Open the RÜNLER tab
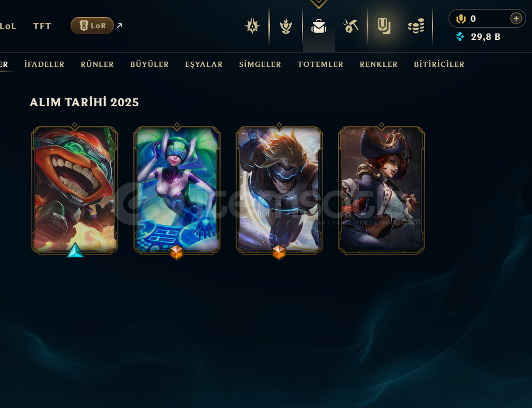Screen dimensions: 532x408 97,64
